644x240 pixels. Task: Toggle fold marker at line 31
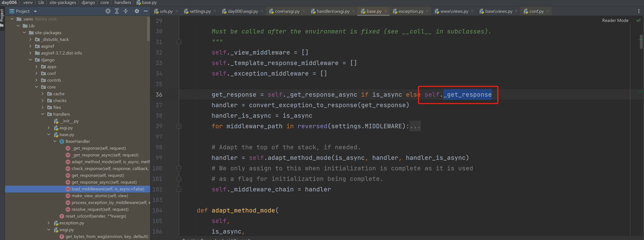[179, 42]
